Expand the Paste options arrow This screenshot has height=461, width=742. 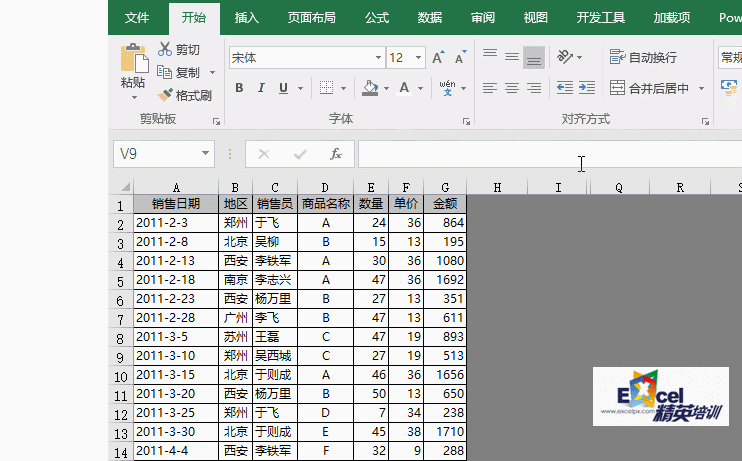pos(134,98)
